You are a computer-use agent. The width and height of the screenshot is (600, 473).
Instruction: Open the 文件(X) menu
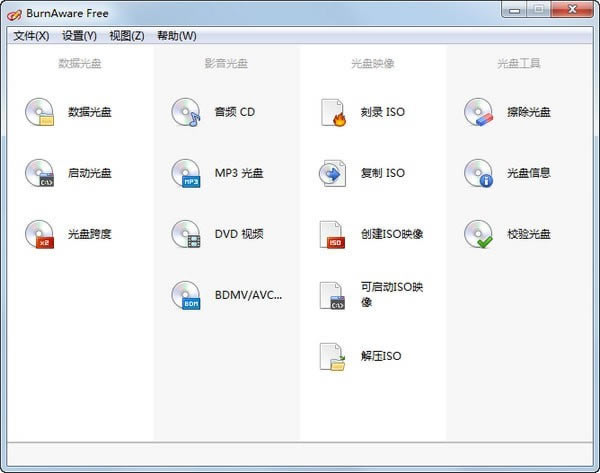tap(31, 36)
